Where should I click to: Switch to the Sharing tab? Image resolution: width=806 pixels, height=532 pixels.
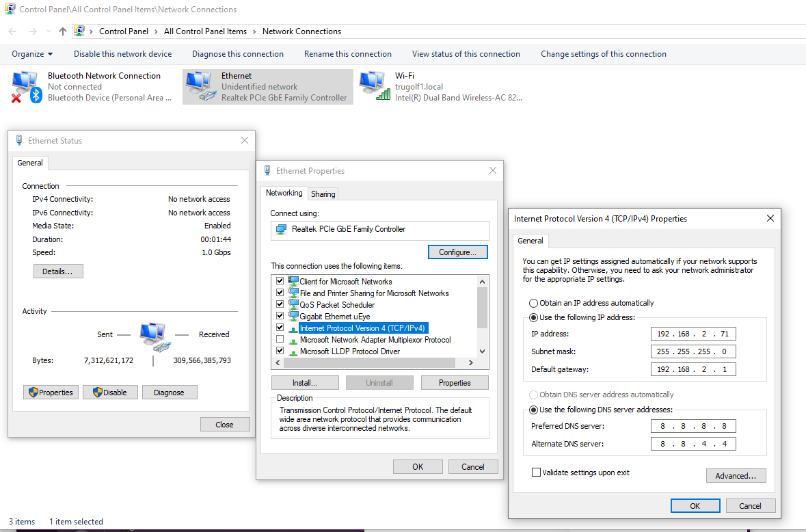click(x=323, y=194)
